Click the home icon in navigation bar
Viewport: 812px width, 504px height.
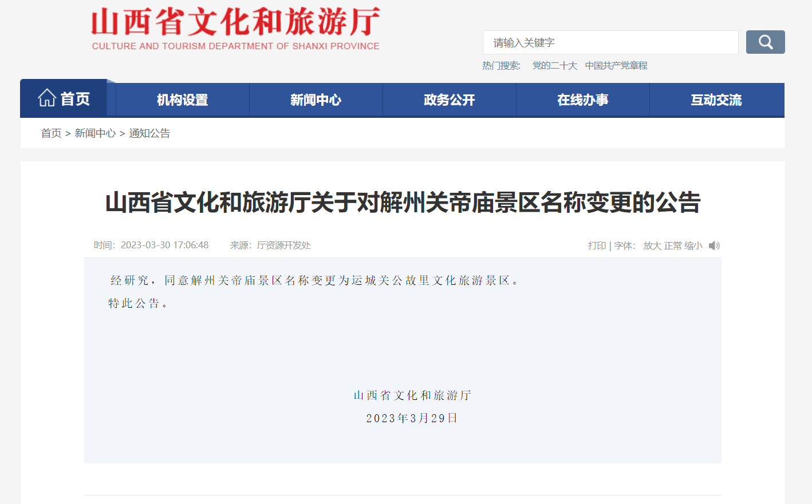[x=47, y=98]
